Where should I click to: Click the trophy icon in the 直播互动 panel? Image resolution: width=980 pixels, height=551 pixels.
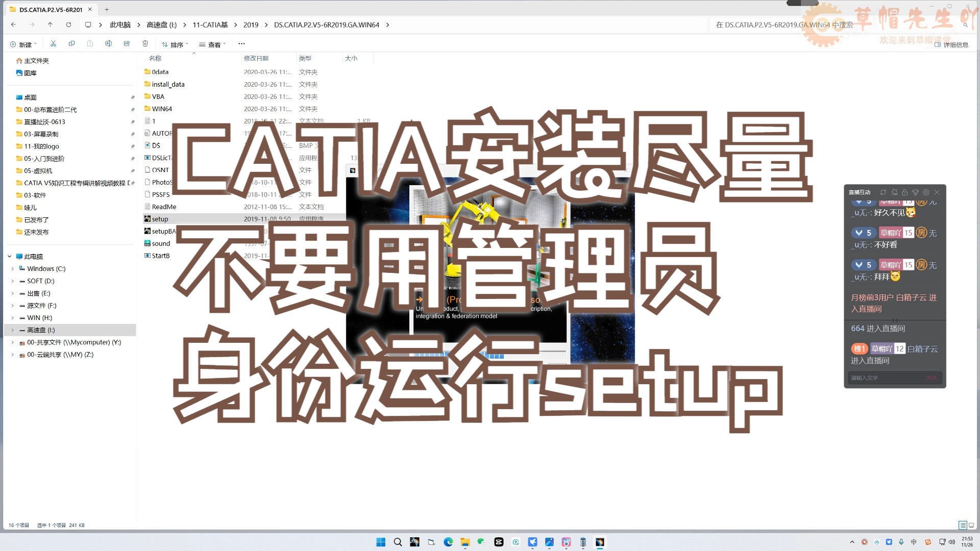(x=915, y=192)
